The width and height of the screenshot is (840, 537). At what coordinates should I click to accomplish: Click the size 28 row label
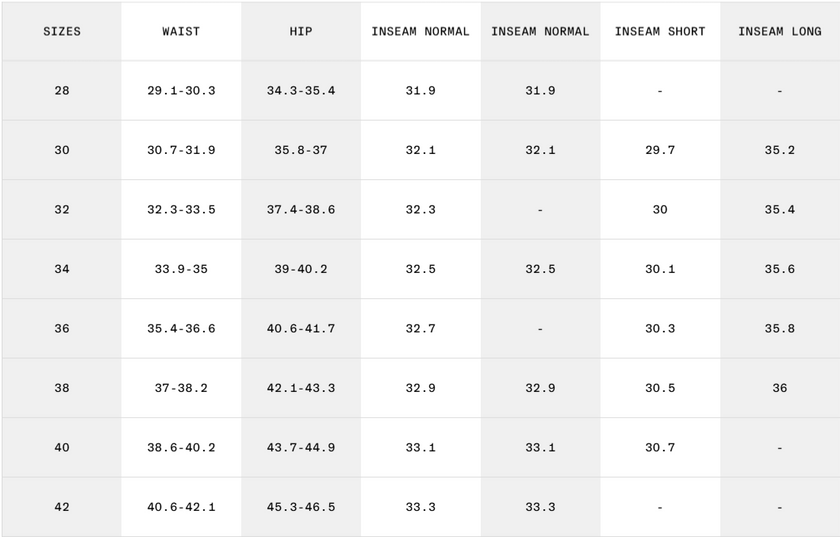click(62, 91)
